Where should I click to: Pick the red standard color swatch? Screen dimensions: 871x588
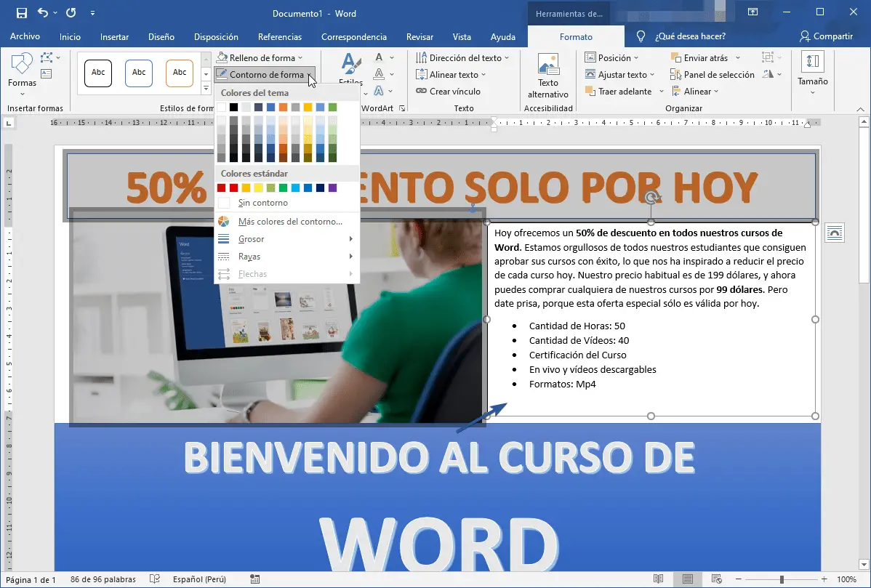point(232,187)
